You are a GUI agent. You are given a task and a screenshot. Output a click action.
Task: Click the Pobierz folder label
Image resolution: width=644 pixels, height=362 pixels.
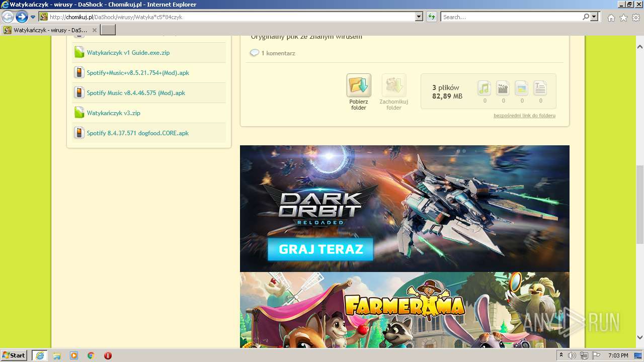(359, 105)
